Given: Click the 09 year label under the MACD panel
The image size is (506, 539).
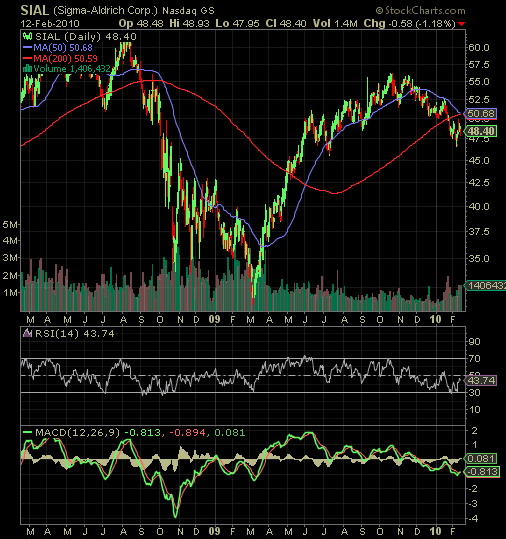Looking at the screenshot, I should click(x=214, y=531).
